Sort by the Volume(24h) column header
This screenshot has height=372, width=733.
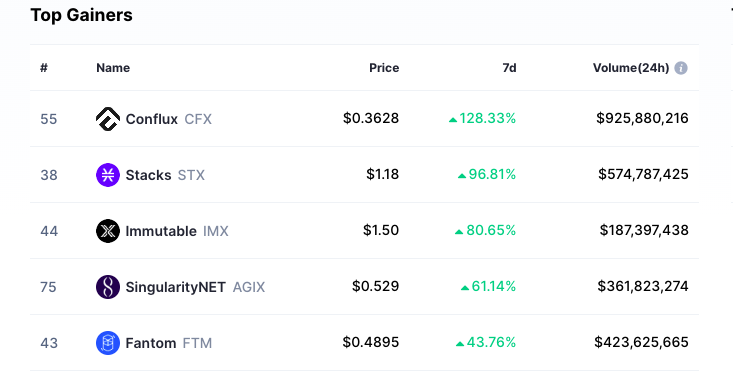tap(631, 68)
